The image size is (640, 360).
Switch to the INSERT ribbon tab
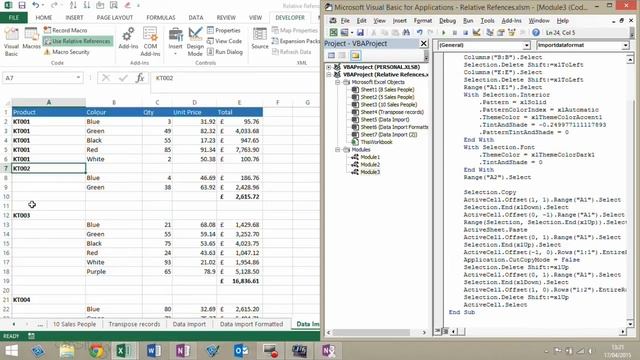point(74,18)
